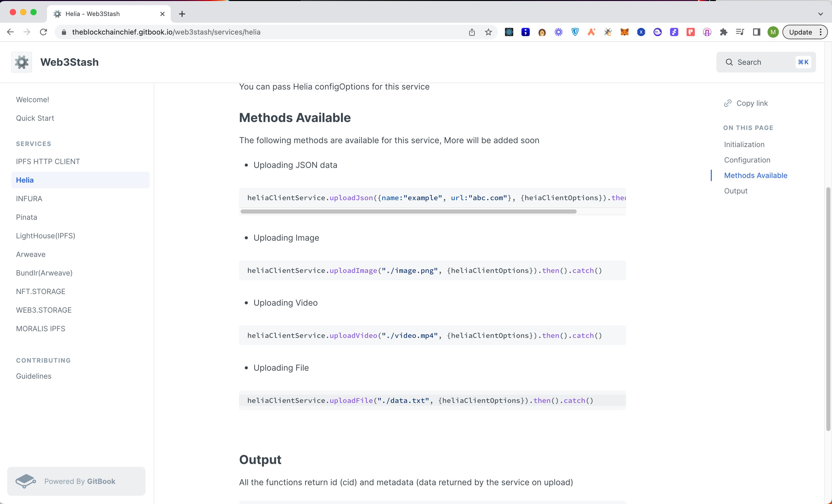The image size is (832, 504).
Task: Open the blue shield VPN extension
Action: pyautogui.click(x=575, y=32)
